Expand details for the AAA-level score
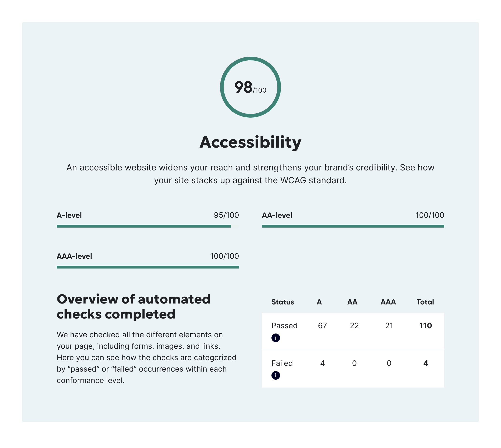This screenshot has height=448, width=501. pos(75,256)
